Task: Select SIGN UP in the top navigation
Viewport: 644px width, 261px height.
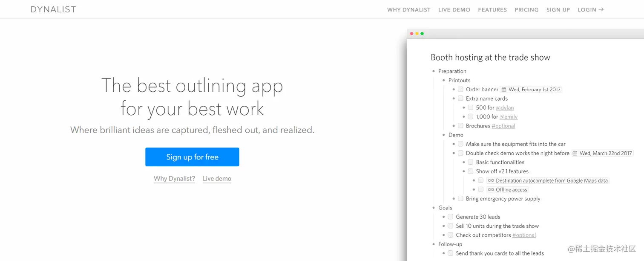Action: pyautogui.click(x=558, y=10)
